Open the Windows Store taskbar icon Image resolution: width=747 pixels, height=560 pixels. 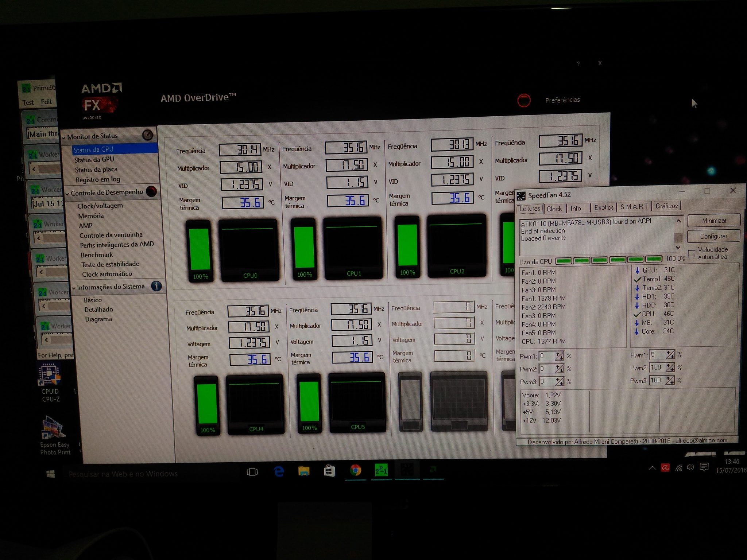pos(329,471)
